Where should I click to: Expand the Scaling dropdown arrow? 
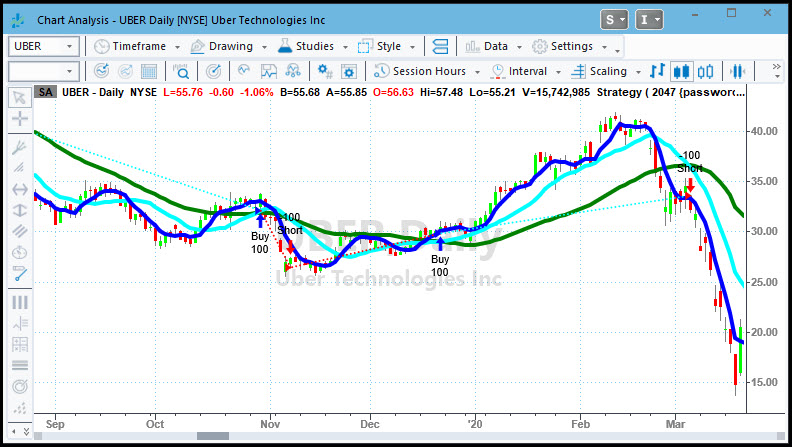point(638,72)
